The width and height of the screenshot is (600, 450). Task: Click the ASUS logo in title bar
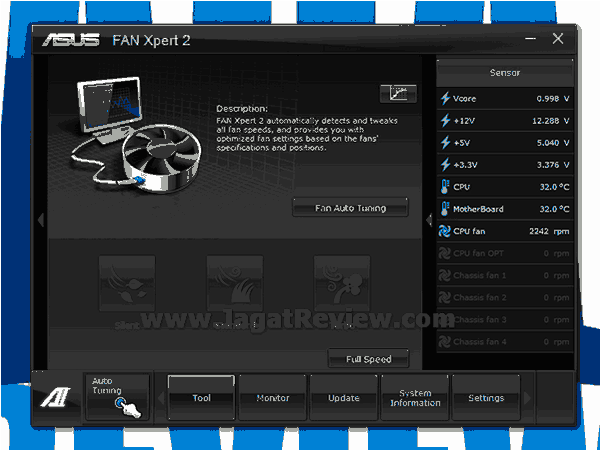tap(71, 40)
